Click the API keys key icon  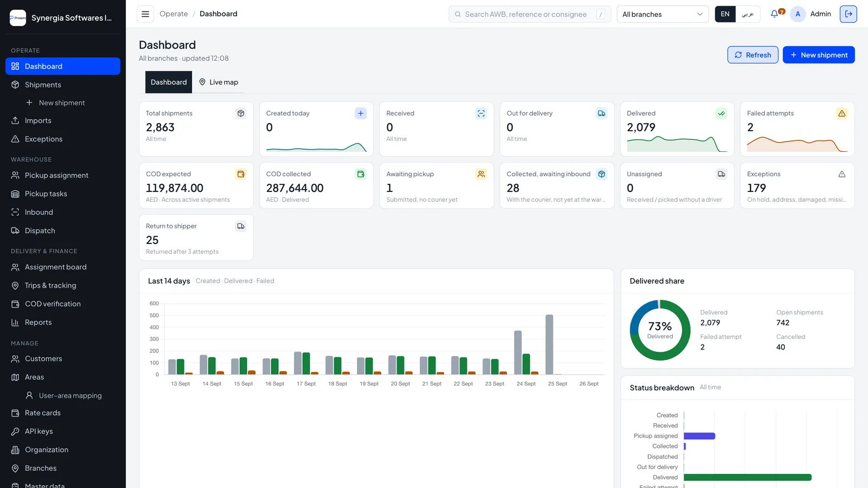click(x=15, y=431)
